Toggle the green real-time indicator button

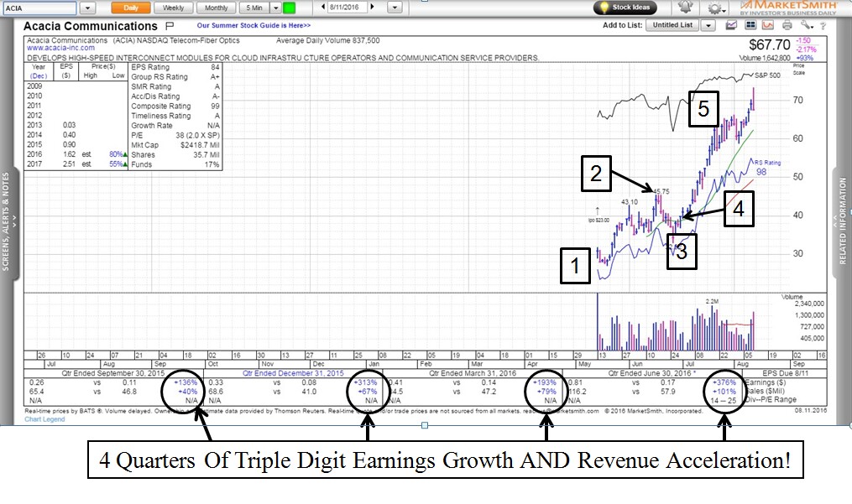click(290, 8)
